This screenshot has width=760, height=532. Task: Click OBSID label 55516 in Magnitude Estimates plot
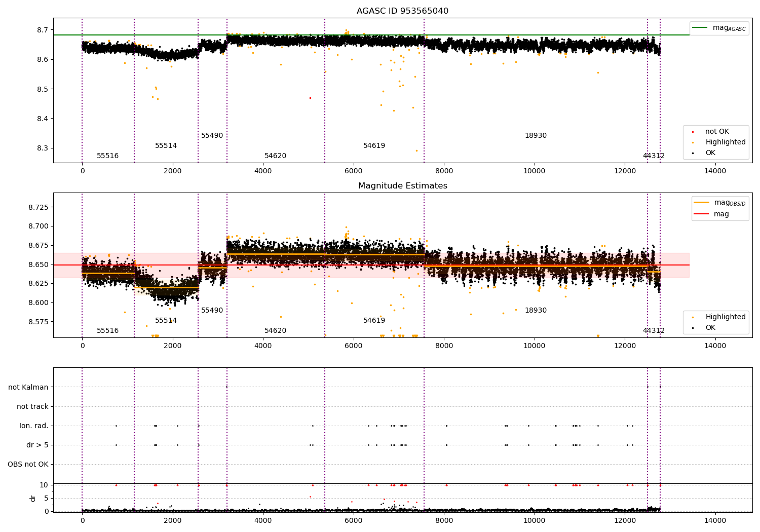pyautogui.click(x=108, y=331)
